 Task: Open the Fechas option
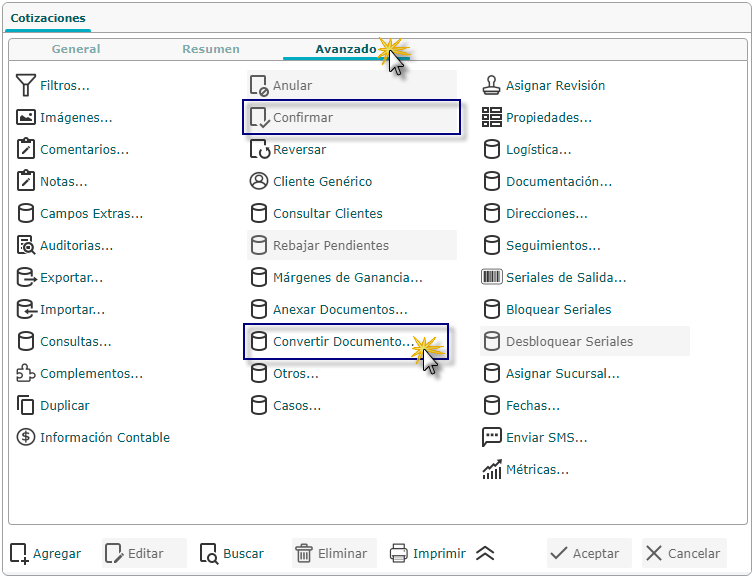(521, 406)
